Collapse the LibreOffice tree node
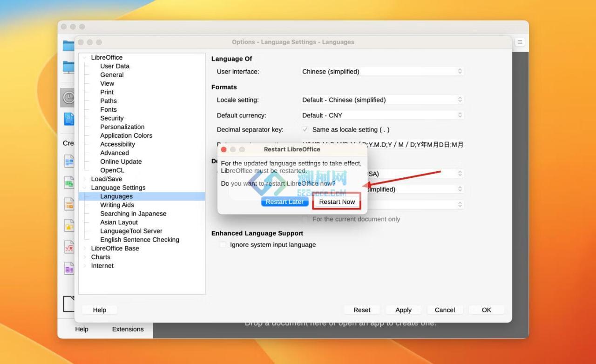Viewport: 596px width, 364px height. click(85, 57)
